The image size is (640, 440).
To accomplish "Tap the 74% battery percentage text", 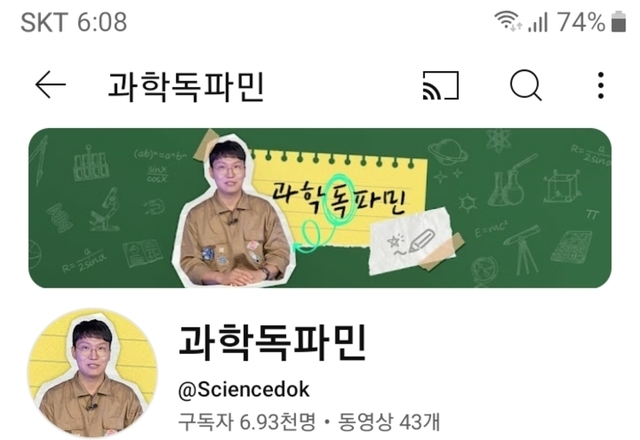I will point(581,22).
